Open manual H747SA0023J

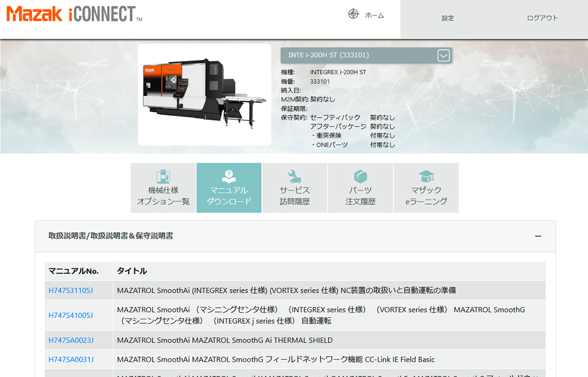pos(71,340)
